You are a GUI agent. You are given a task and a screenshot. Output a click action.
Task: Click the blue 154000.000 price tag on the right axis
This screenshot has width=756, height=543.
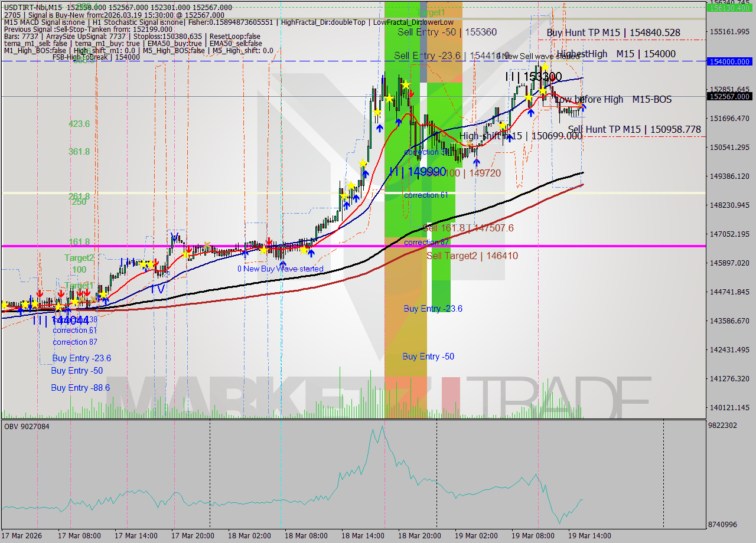click(729, 61)
